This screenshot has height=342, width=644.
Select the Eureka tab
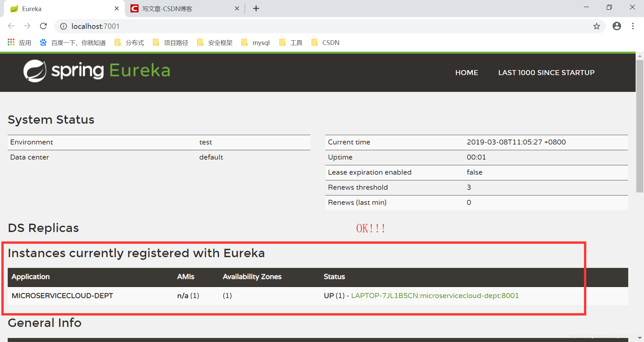pos(64,9)
